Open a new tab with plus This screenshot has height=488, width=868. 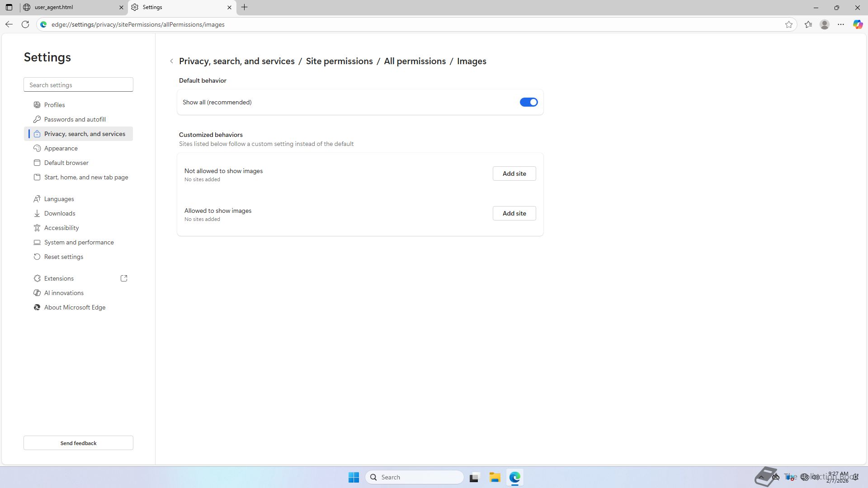click(244, 7)
